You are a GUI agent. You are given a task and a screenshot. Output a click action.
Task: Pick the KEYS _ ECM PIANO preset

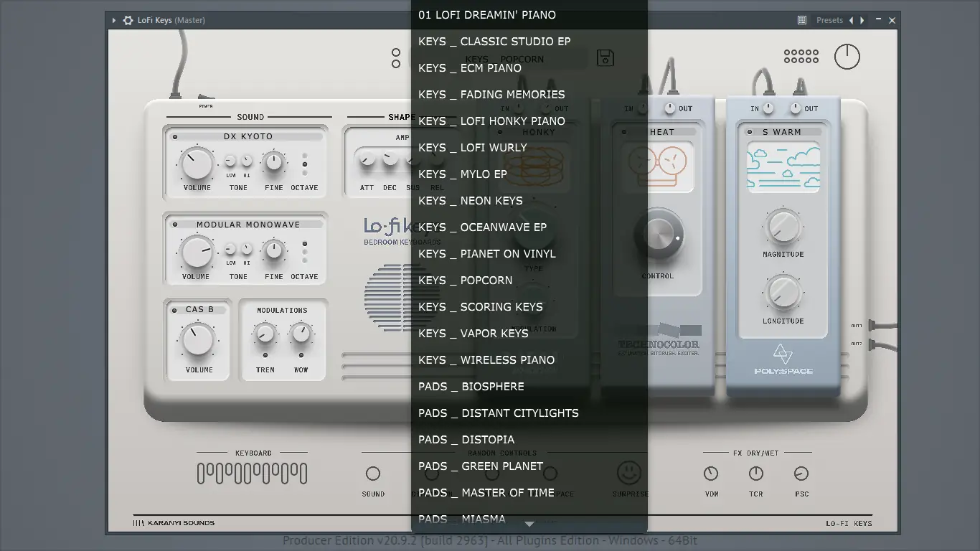coord(529,67)
